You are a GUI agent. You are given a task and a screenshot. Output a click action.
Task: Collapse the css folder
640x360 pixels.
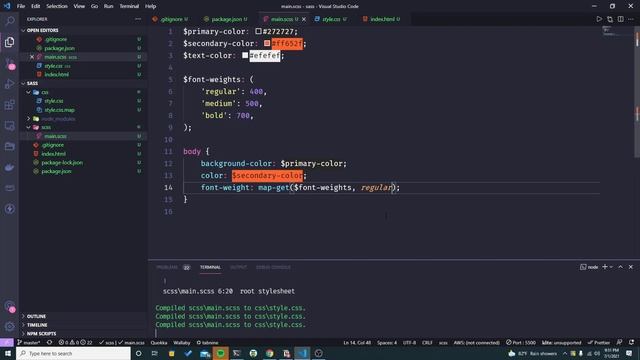point(29,92)
